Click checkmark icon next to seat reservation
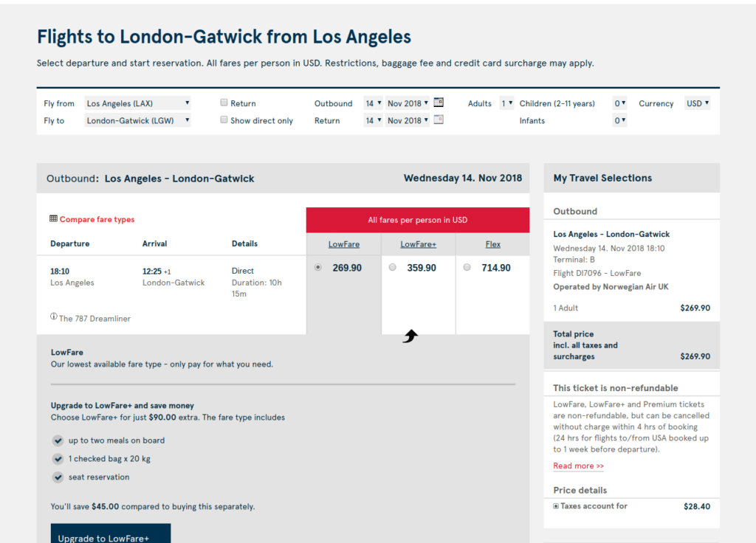This screenshot has width=756, height=543. [58, 477]
